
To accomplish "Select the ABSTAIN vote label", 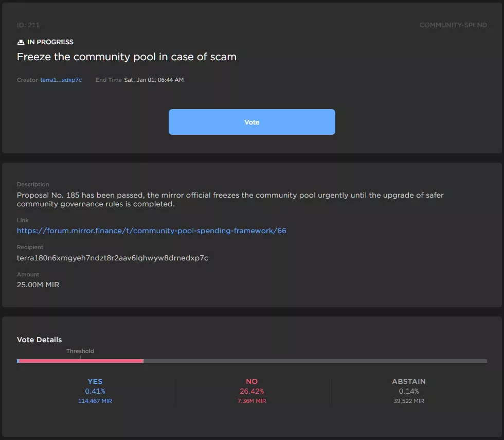I will (408, 381).
